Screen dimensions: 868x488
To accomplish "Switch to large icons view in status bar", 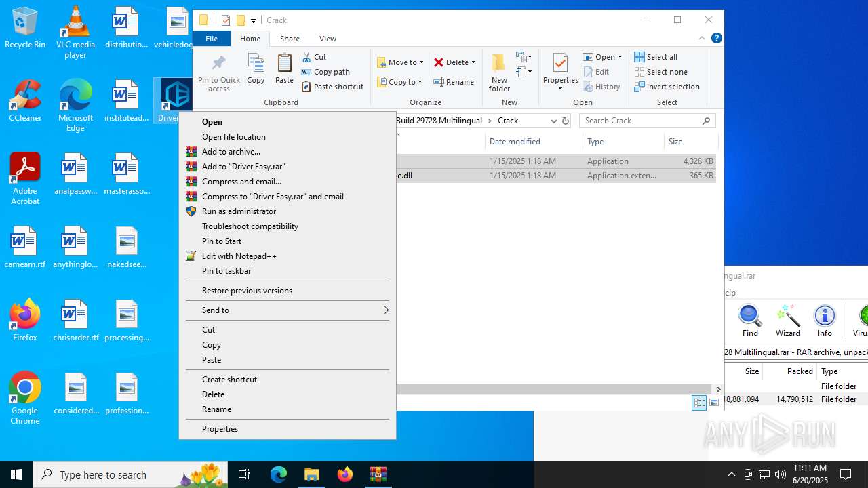I will (713, 403).
